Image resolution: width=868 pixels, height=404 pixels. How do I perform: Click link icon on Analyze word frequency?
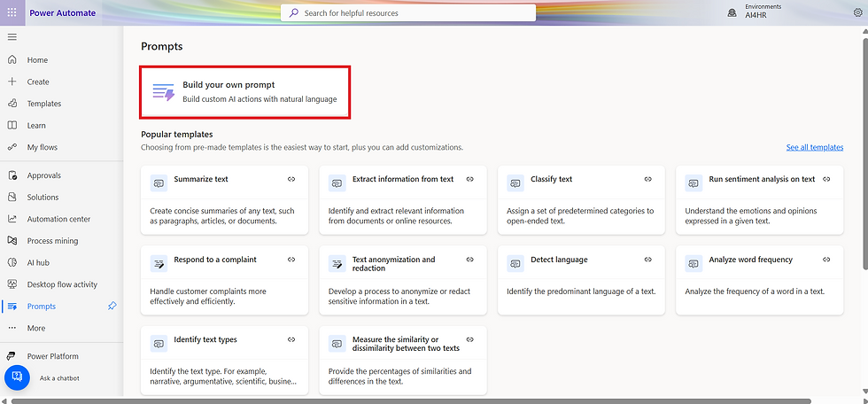[x=826, y=260]
